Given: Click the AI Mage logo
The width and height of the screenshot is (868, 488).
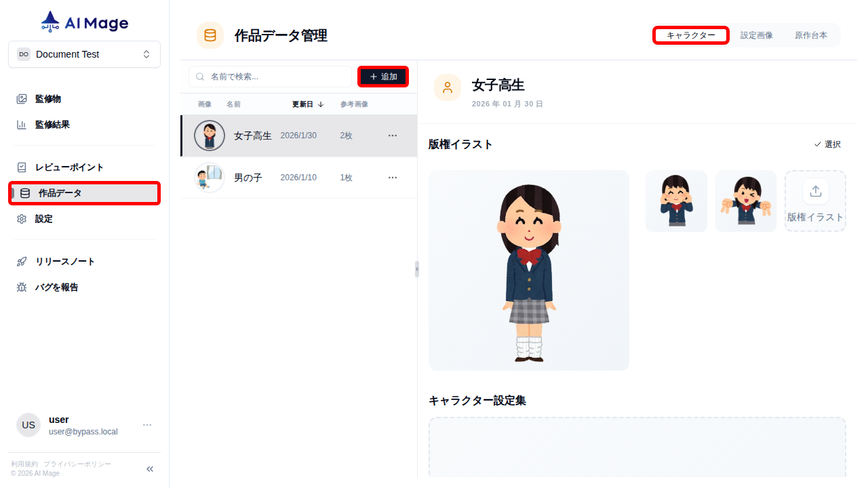Looking at the screenshot, I should click(x=84, y=21).
